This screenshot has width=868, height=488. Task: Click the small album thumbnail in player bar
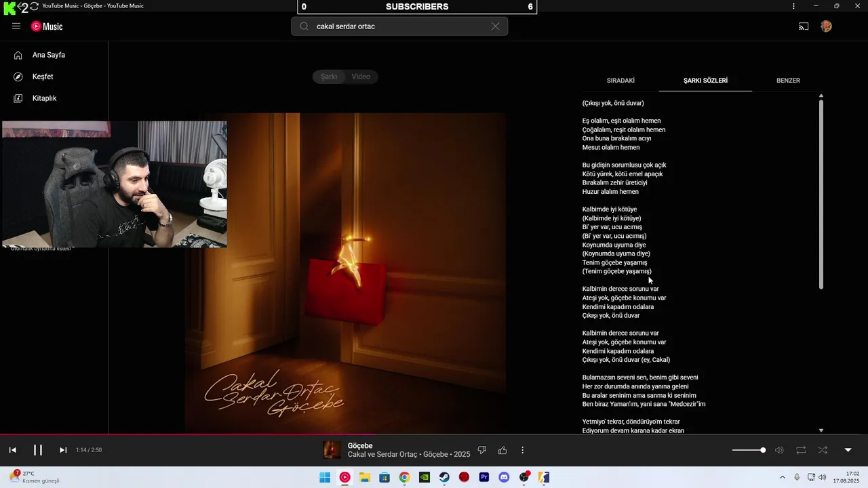[332, 450]
